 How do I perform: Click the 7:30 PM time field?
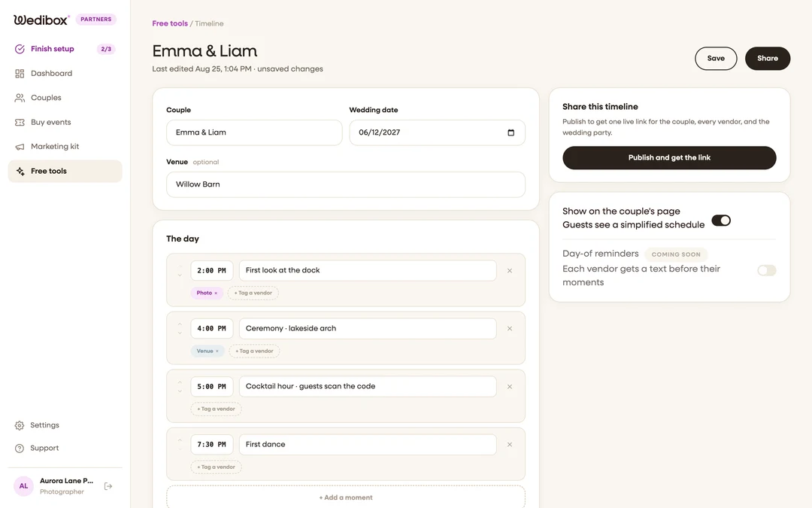[x=212, y=445]
